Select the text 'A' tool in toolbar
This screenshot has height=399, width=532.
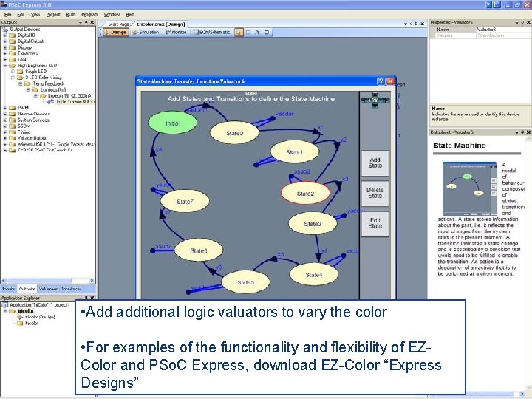click(257, 33)
